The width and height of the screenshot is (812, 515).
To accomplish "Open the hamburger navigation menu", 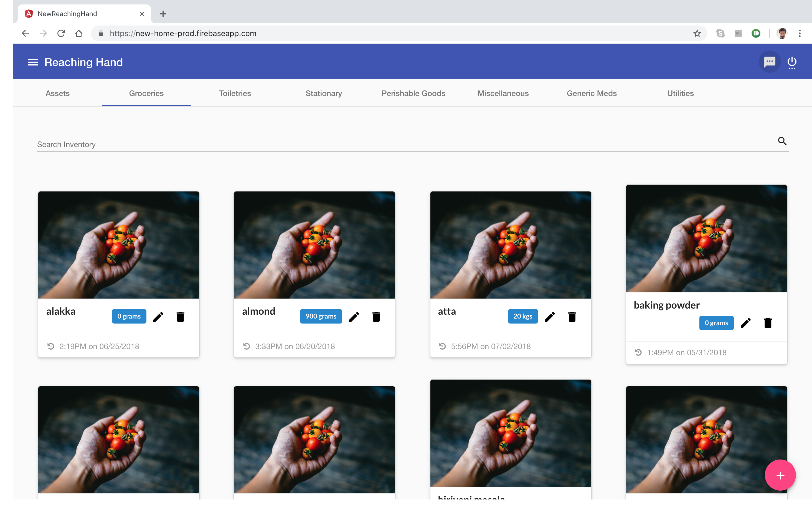I will 33,62.
